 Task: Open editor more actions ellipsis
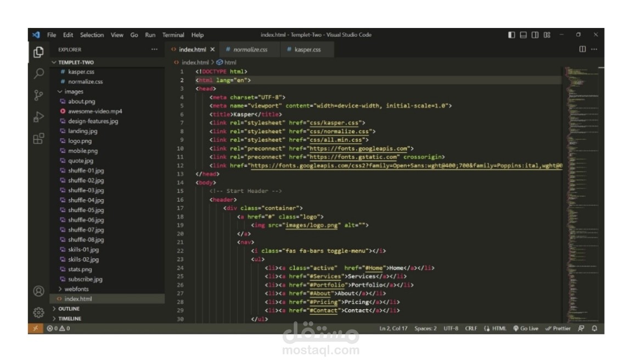(x=594, y=49)
